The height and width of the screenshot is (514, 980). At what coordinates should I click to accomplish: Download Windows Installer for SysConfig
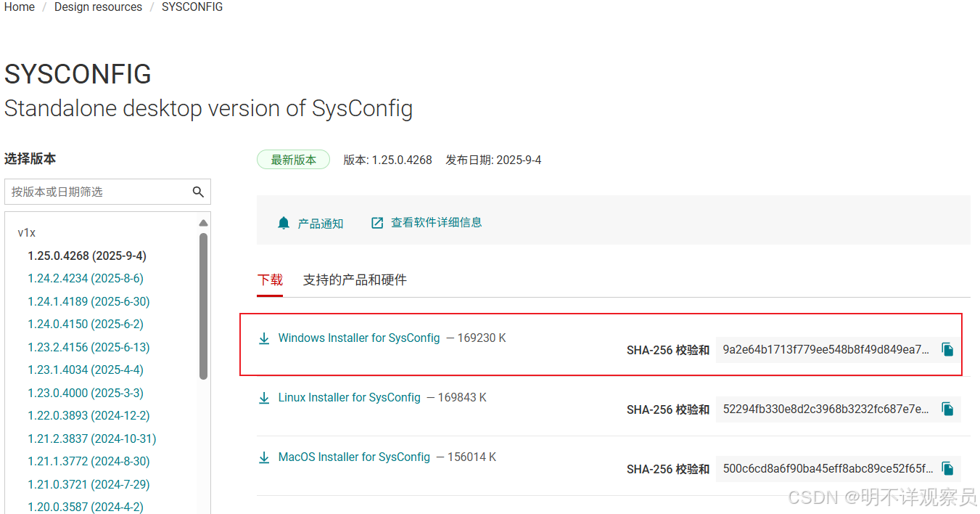359,338
